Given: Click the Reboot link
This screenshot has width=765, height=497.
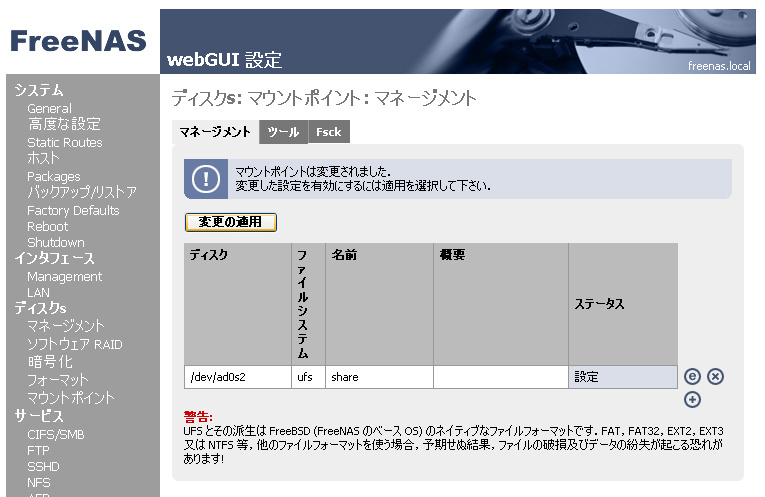Looking at the screenshot, I should point(47,226).
